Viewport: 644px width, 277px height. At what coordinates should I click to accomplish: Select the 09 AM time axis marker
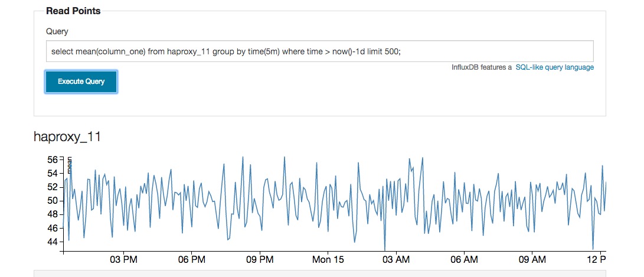point(532,260)
